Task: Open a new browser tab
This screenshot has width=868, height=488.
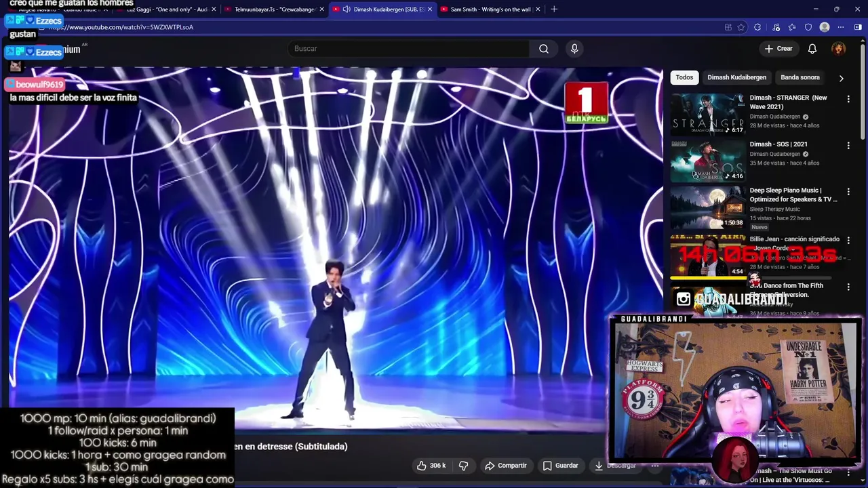Action: tap(554, 9)
